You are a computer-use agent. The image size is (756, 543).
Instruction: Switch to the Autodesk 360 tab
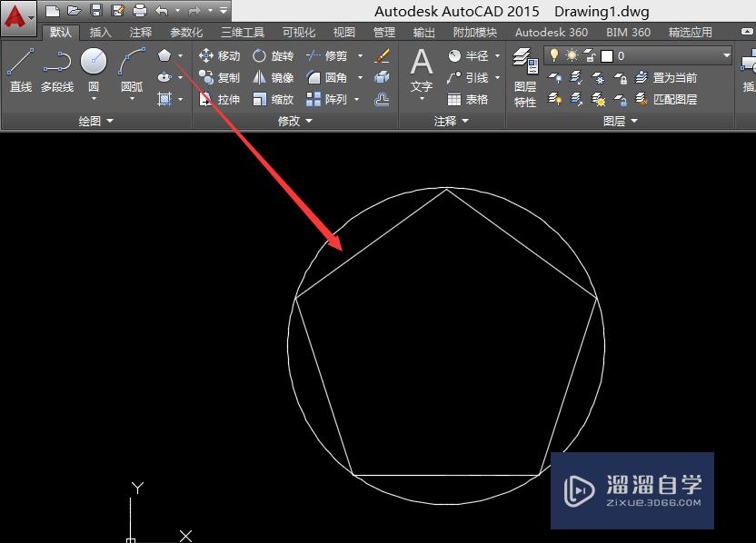click(551, 33)
